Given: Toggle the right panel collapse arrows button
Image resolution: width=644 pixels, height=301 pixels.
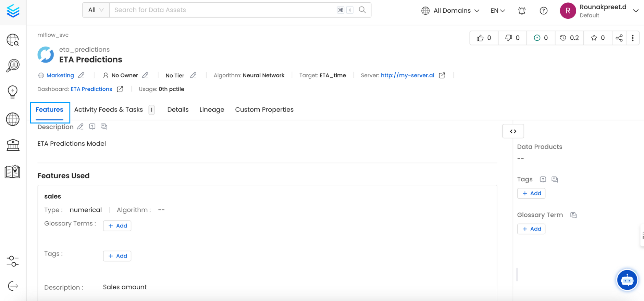Looking at the screenshot, I should point(513,131).
